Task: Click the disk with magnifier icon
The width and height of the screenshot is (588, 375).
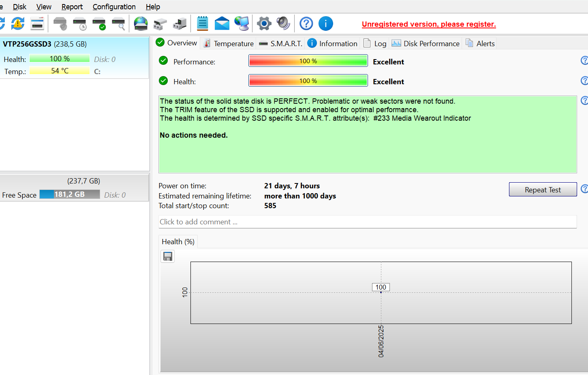Action: [118, 23]
